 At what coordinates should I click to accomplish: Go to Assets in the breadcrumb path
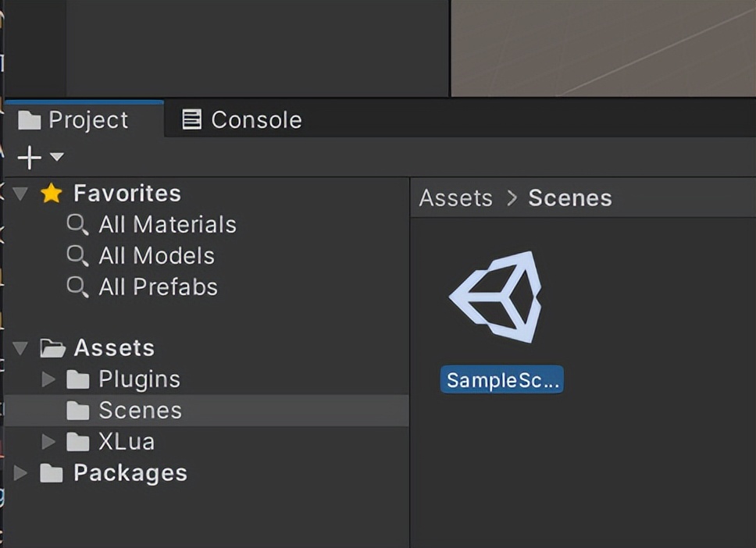point(455,198)
